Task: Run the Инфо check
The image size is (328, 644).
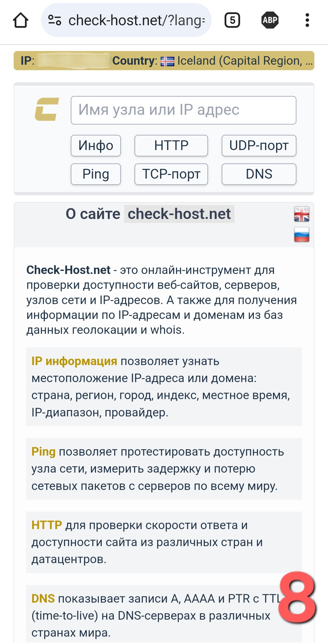Action: [96, 146]
